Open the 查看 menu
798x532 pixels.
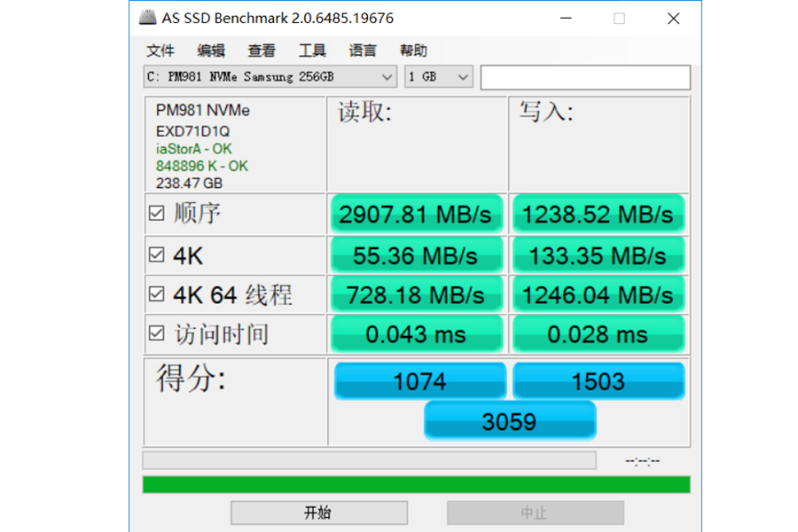coord(261,51)
